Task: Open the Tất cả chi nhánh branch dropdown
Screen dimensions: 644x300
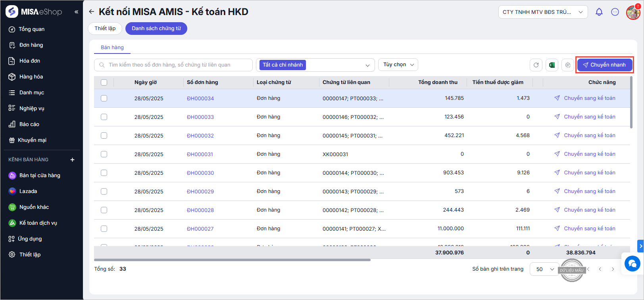Action: 315,65
